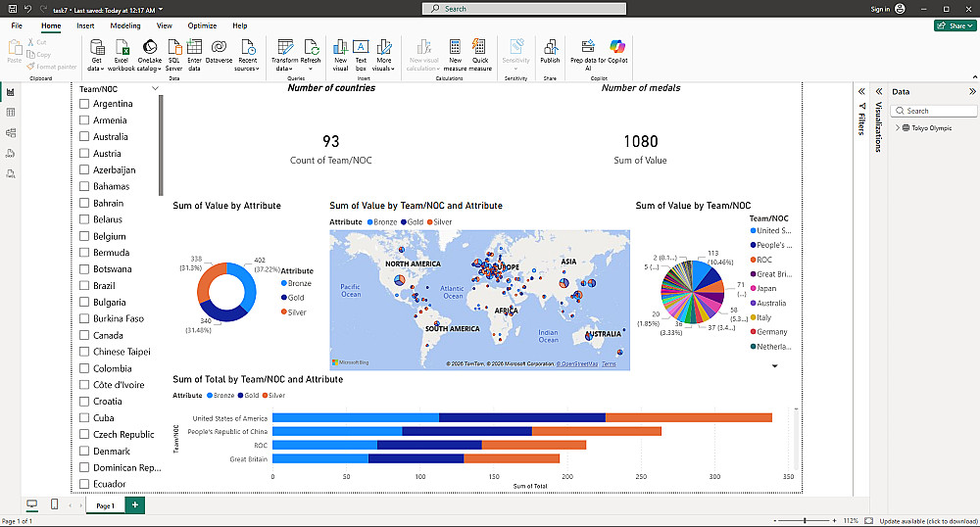Screen dimensions: 980x527
Task: Open DAX query view in sidebar
Action: click(10, 154)
